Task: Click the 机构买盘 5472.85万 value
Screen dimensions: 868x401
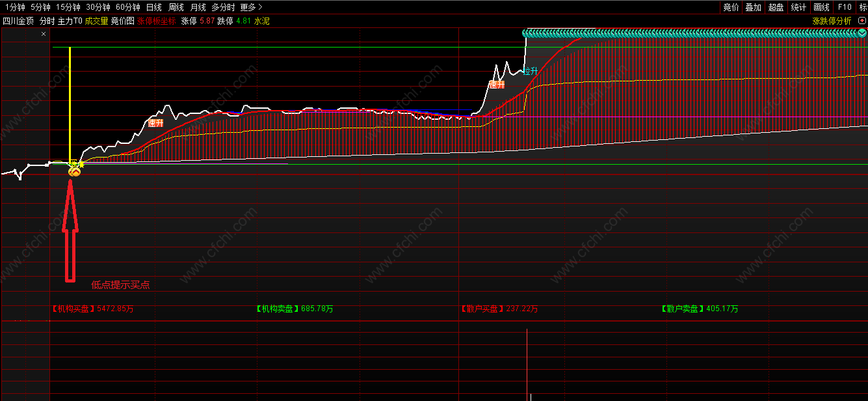Action: [x=93, y=309]
